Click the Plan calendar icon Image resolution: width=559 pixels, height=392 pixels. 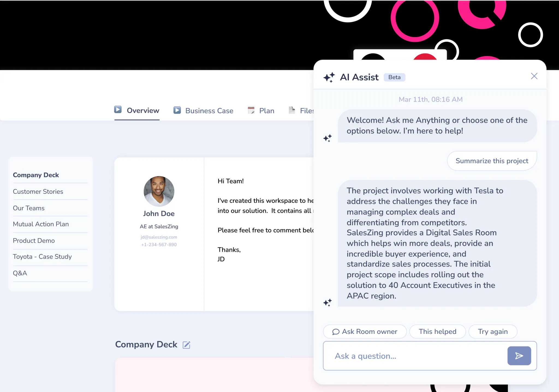pyautogui.click(x=251, y=110)
